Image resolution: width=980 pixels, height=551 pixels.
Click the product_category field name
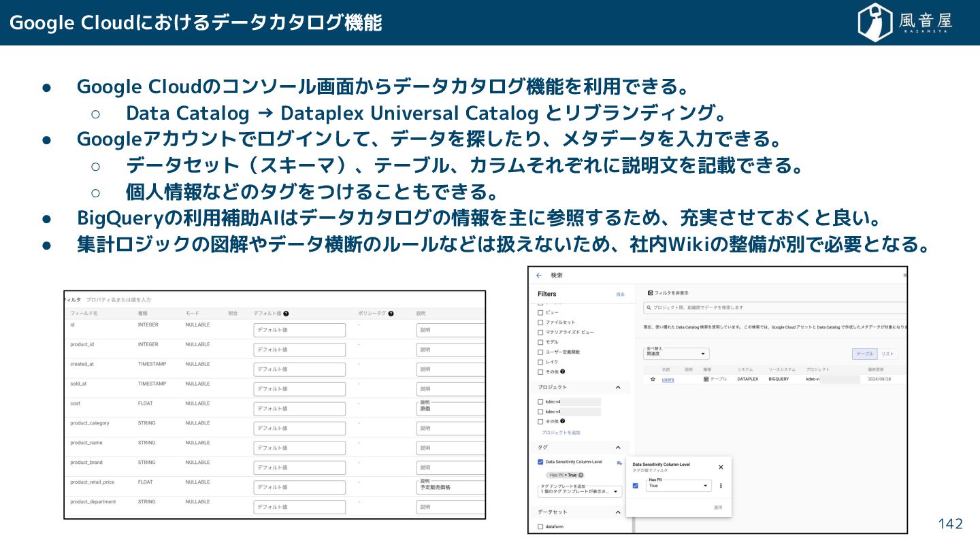(90, 423)
